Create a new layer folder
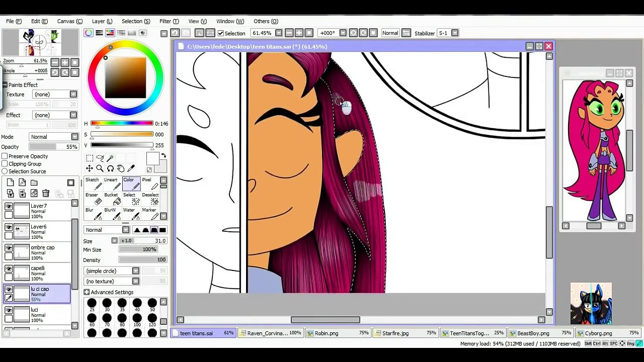The width and height of the screenshot is (644, 362). click(x=34, y=183)
